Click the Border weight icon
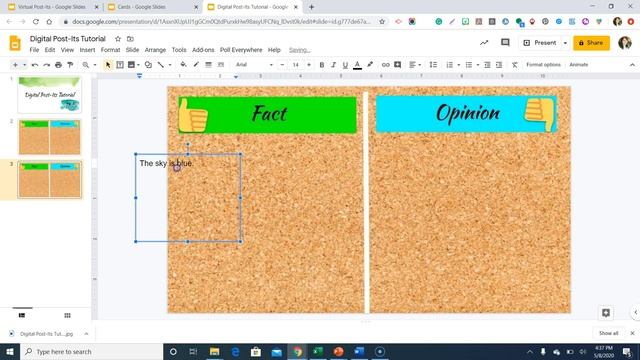The height and width of the screenshot is (360, 640). [208, 65]
